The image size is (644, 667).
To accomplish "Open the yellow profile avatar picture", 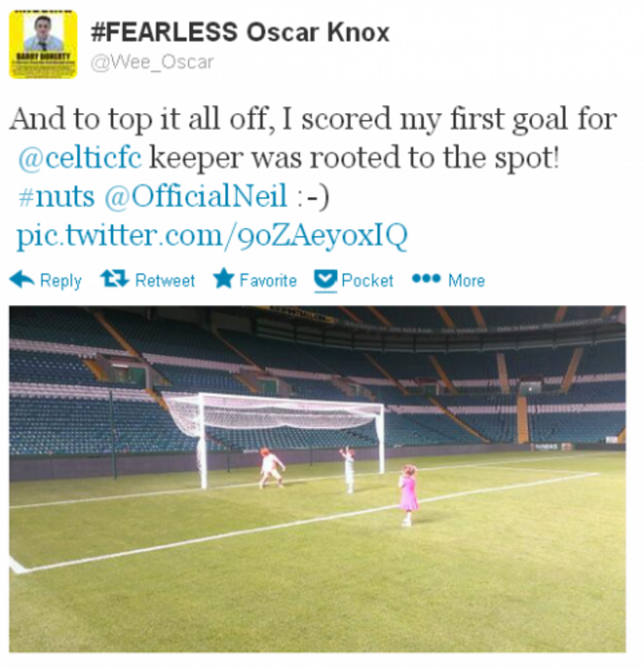I will [x=43, y=45].
